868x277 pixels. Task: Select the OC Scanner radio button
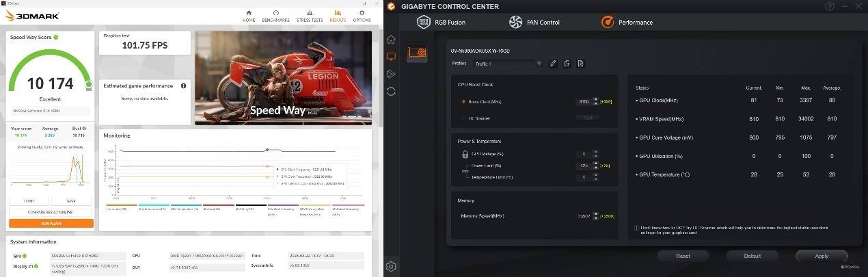(x=463, y=118)
